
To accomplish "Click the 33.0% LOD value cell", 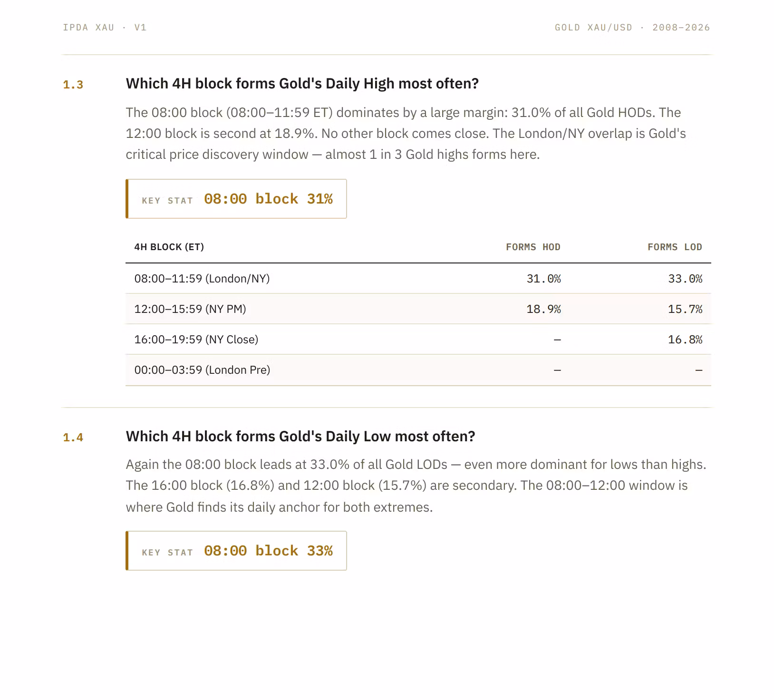I will tap(685, 279).
